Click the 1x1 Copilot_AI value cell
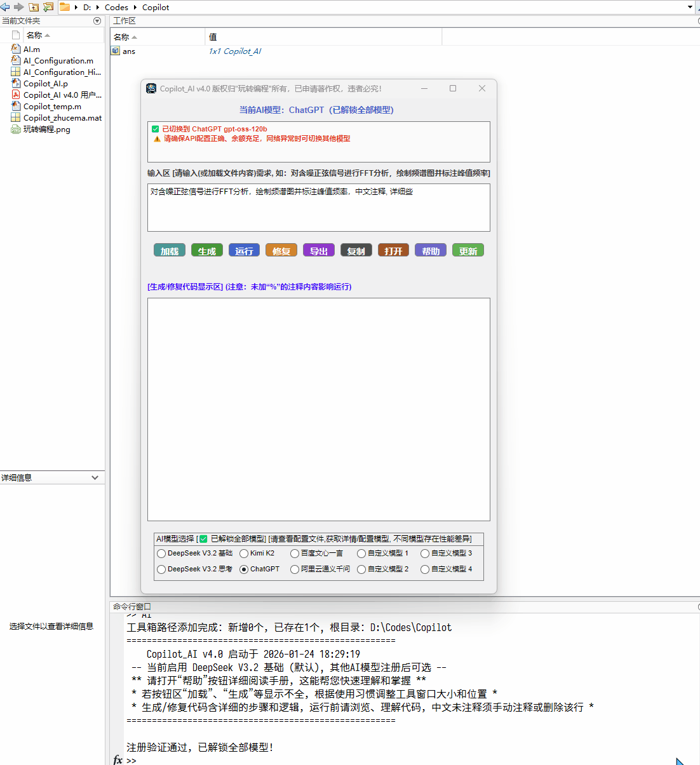Screen dimensions: 700x765 click(x=235, y=51)
